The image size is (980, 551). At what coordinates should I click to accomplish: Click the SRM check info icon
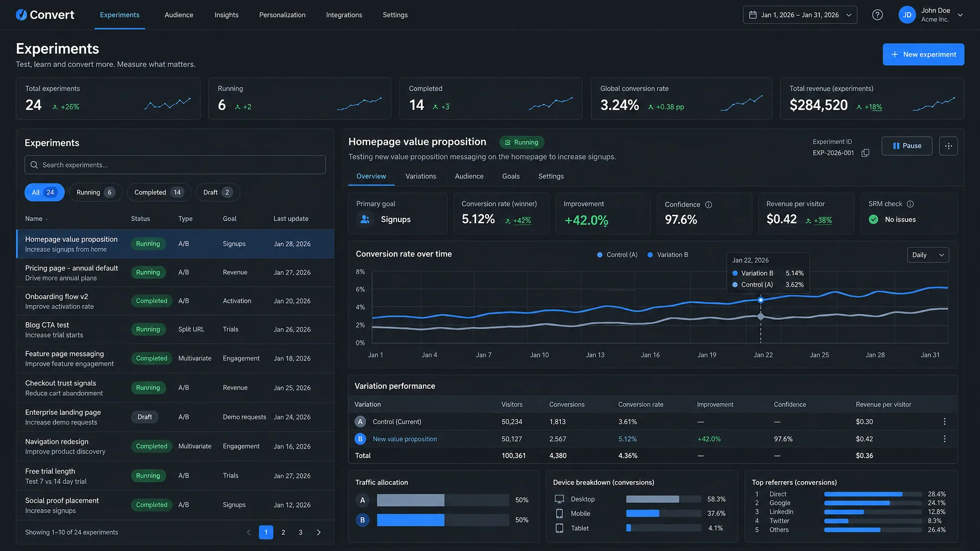[910, 204]
